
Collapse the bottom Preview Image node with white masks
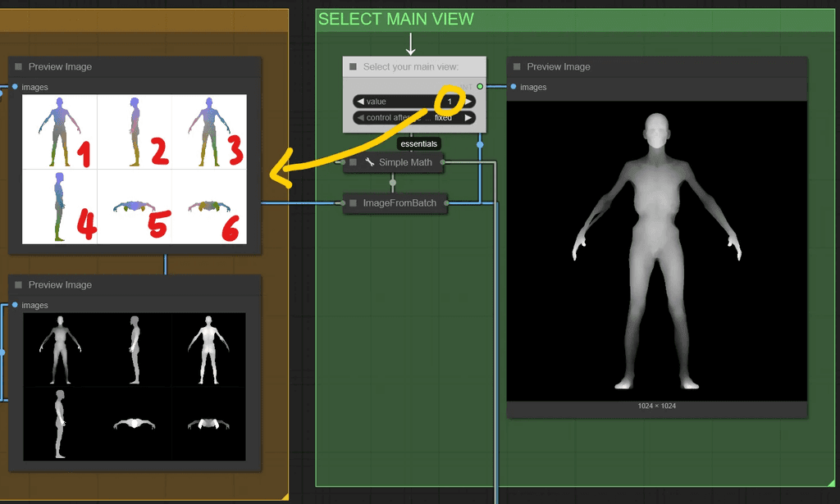click(x=20, y=284)
